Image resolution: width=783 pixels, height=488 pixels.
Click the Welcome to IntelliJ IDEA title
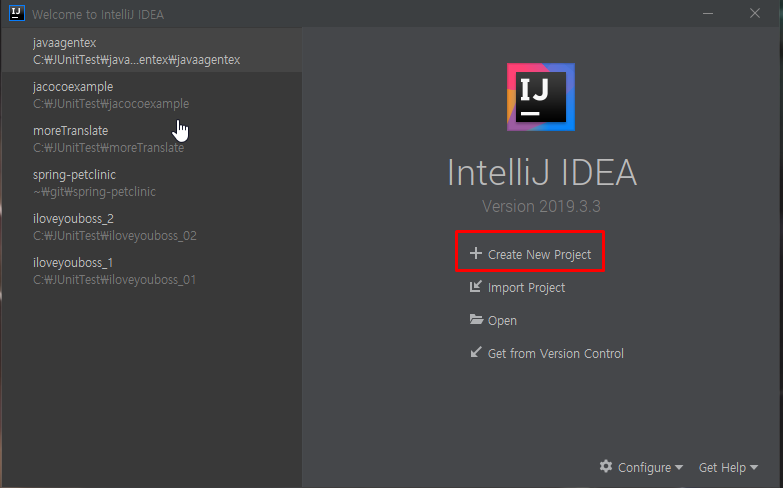(98, 14)
